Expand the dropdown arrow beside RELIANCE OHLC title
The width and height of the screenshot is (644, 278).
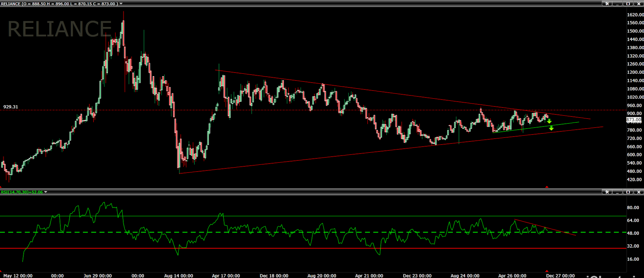click(x=121, y=4)
